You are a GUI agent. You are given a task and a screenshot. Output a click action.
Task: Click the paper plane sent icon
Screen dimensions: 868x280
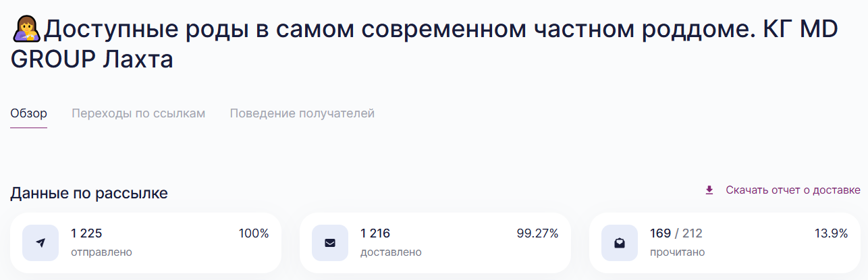(40, 243)
